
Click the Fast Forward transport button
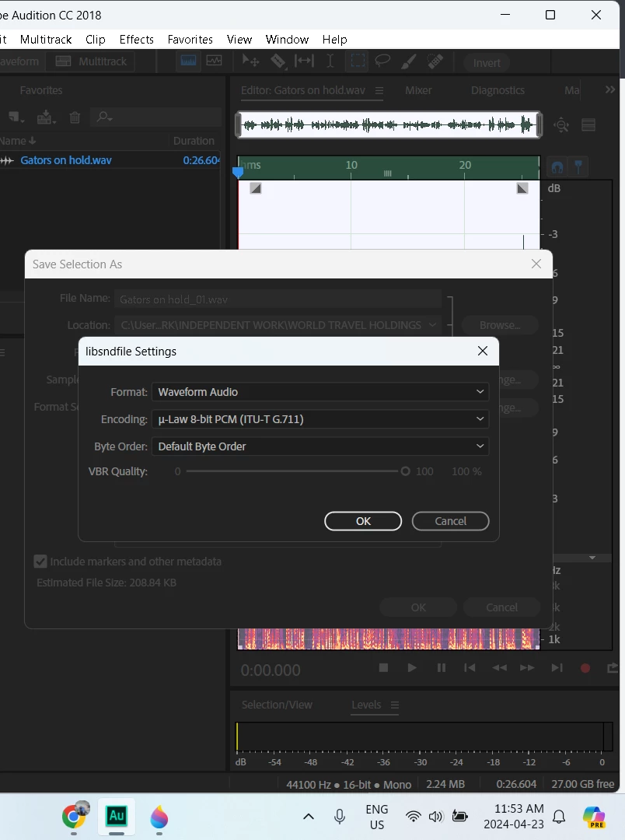point(528,667)
